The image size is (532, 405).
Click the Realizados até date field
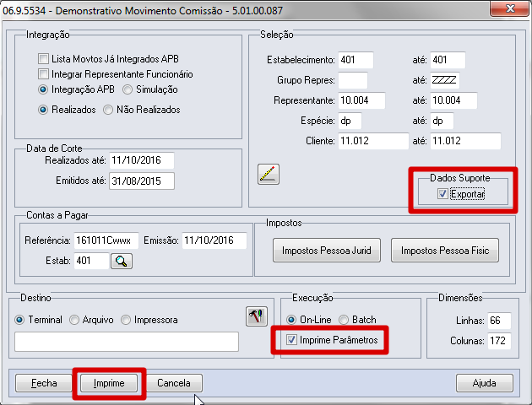(142, 160)
